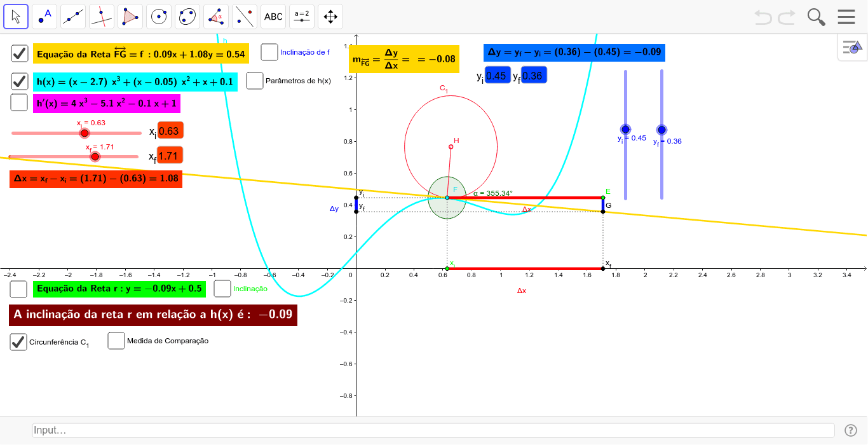Screen dimensions: 868x445
Task: Click the xf = 1.71 slider handle
Action: 95,156
